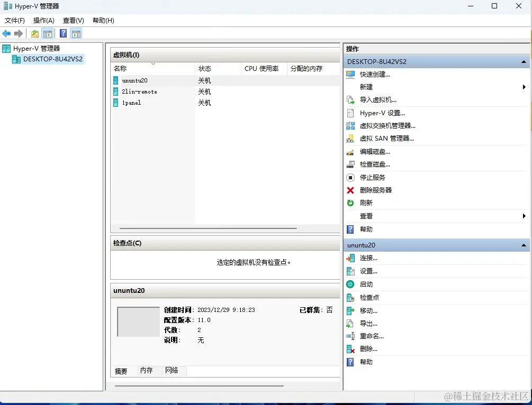532x405 pixels.
Task: Click the 名称 column header
Action: [152, 69]
